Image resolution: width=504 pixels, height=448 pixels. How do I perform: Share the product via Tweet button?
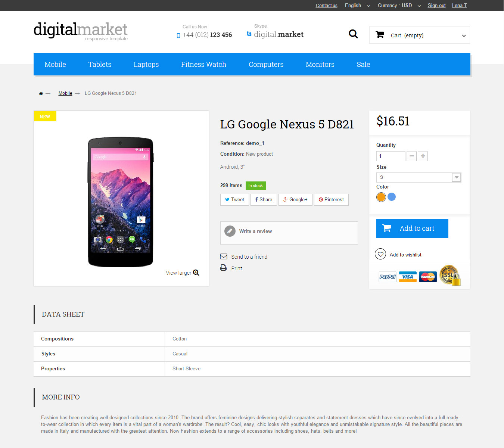[x=234, y=200]
